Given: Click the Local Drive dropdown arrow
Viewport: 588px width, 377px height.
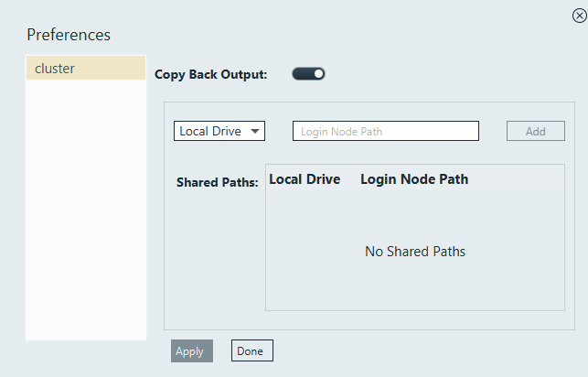Looking at the screenshot, I should (255, 131).
